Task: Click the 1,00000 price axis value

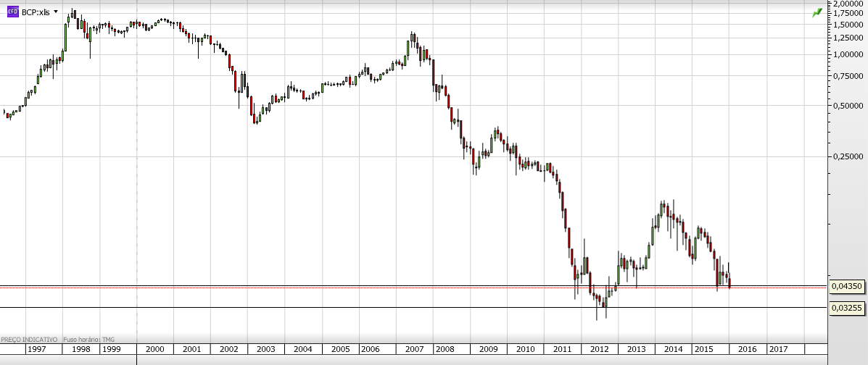Action: pyautogui.click(x=848, y=55)
